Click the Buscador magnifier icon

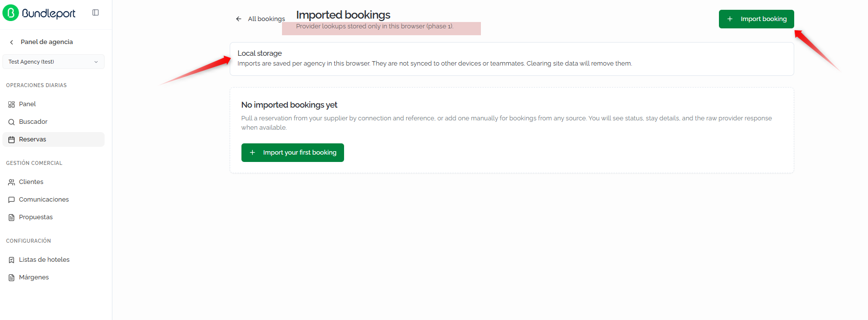click(12, 122)
